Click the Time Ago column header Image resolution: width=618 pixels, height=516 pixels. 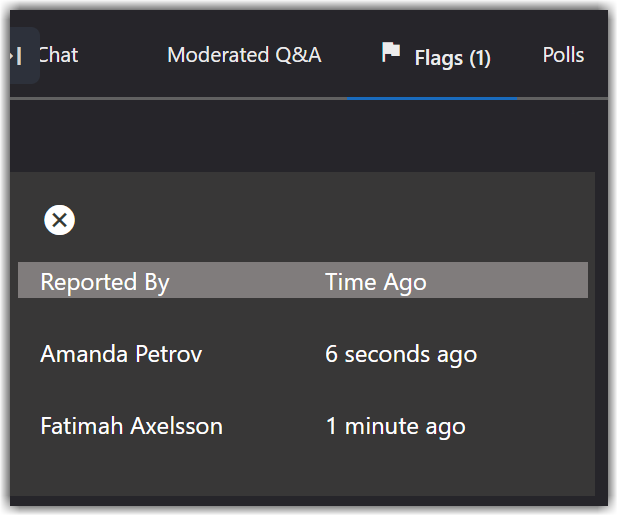tap(376, 282)
